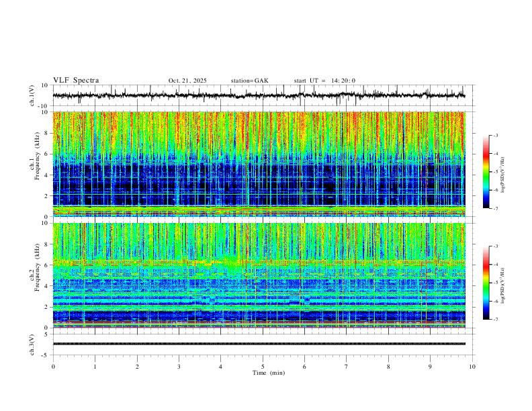Click the ch.1 colorbar "log(PSD)(V²/Hz)" label
Viewport: 532px width, 411px height.
(x=503, y=175)
